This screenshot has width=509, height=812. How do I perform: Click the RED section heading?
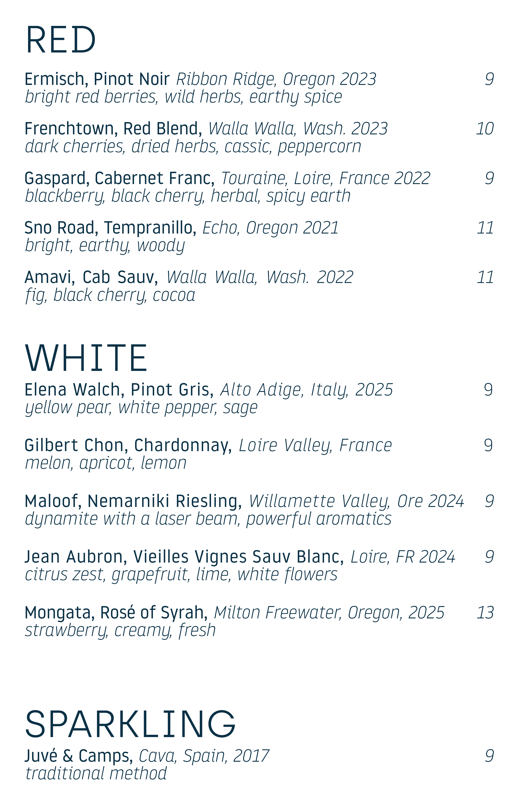(x=61, y=40)
